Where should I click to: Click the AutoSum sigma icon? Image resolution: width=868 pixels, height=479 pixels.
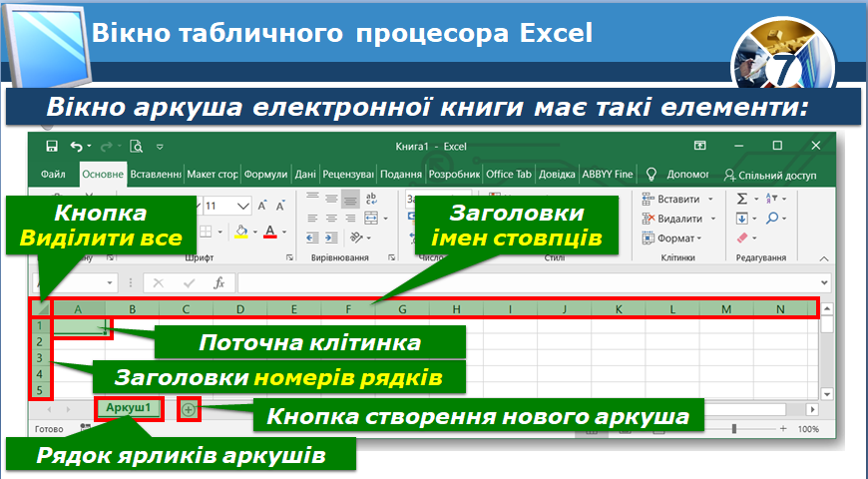tap(742, 199)
